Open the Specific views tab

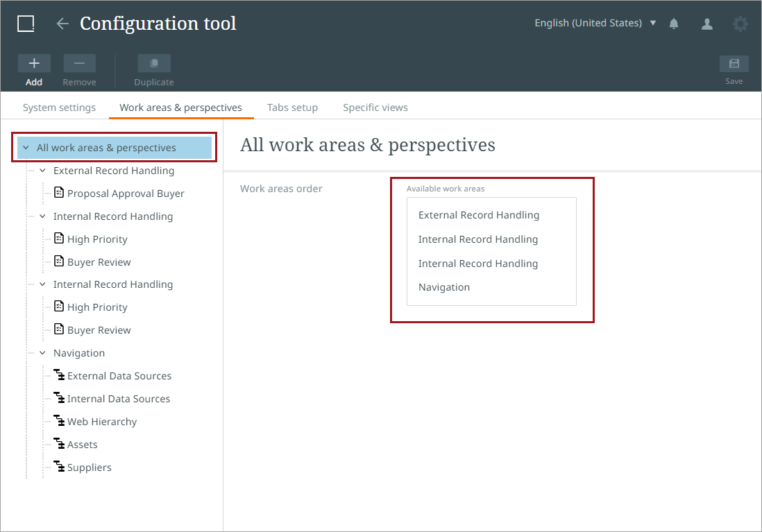[375, 108]
